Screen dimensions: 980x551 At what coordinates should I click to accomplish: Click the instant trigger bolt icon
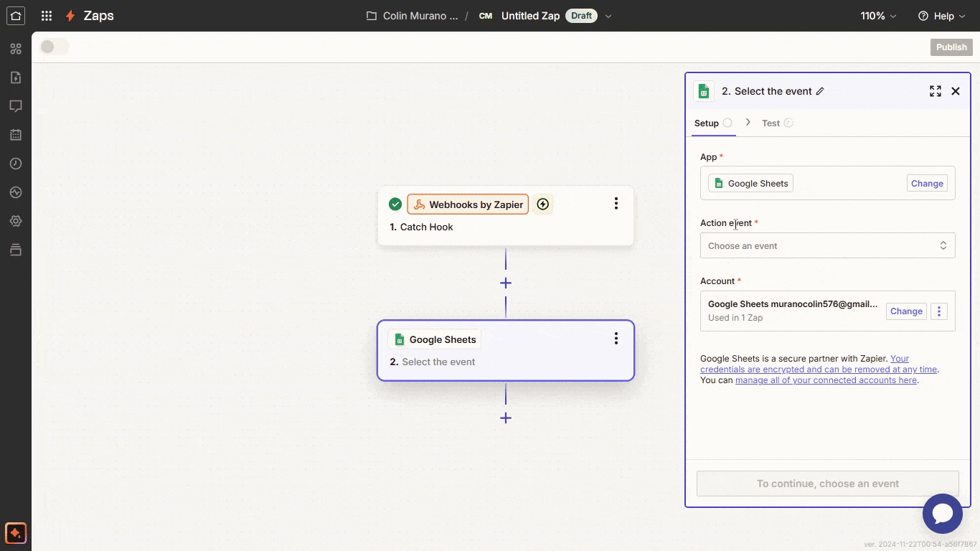543,204
